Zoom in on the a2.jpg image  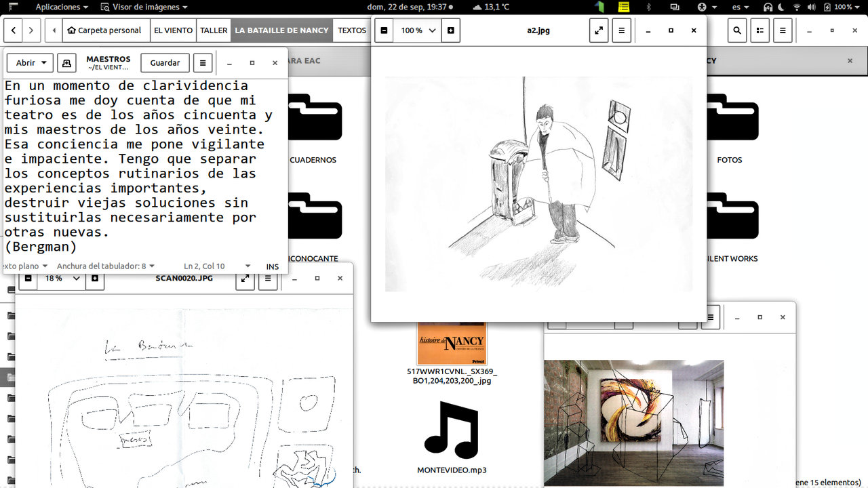coord(451,30)
